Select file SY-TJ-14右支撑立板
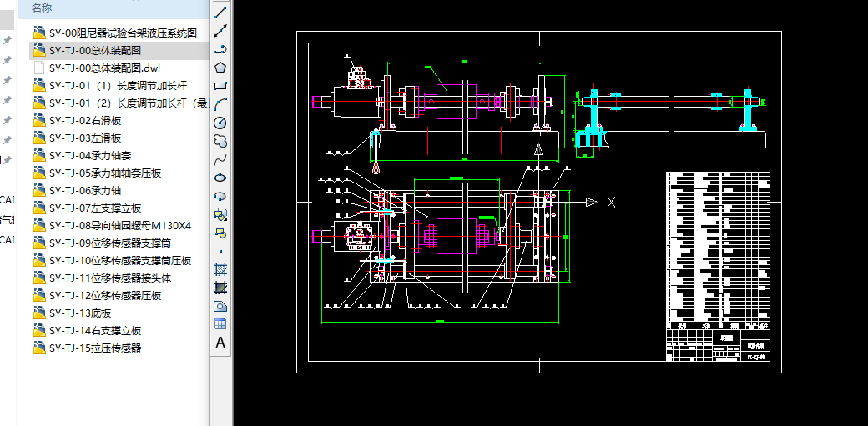 click(88, 331)
